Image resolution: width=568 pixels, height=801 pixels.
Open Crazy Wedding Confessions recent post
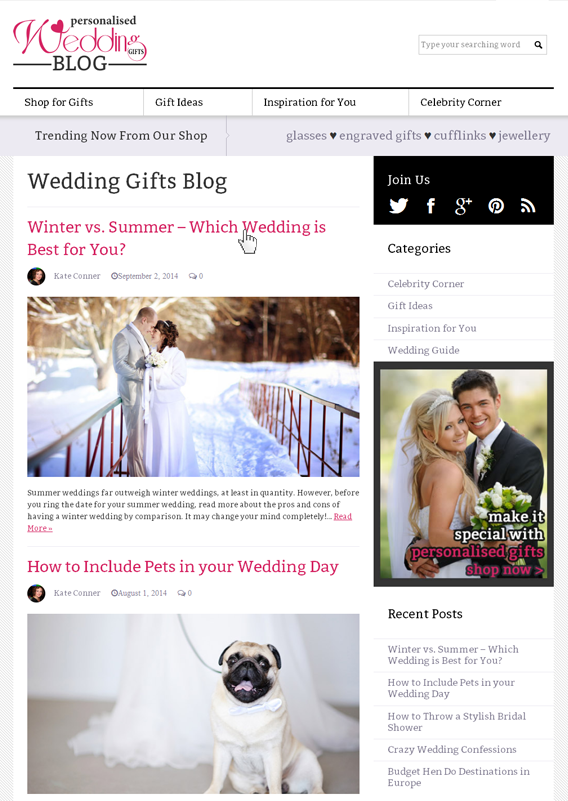[452, 749]
